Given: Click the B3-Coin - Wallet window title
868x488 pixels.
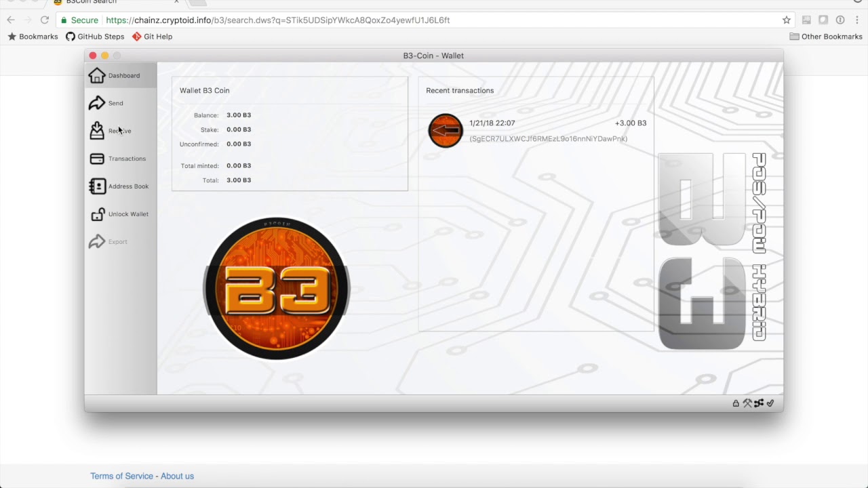Looking at the screenshot, I should (433, 56).
